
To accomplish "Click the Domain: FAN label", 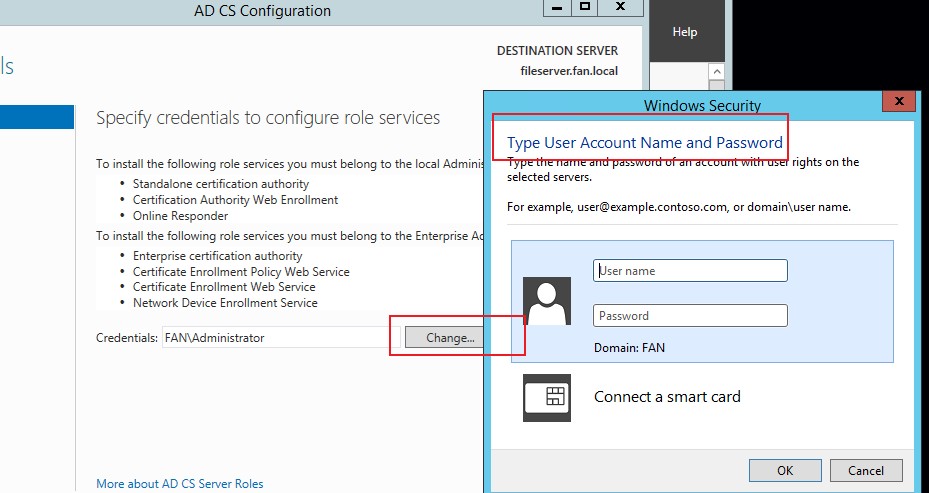I will tap(629, 348).
